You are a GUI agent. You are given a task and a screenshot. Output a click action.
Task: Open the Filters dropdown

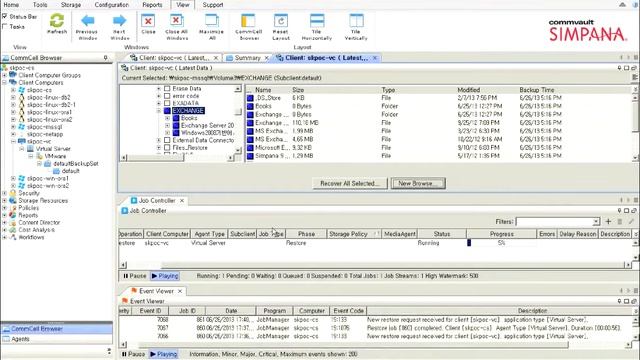pyautogui.click(x=596, y=222)
